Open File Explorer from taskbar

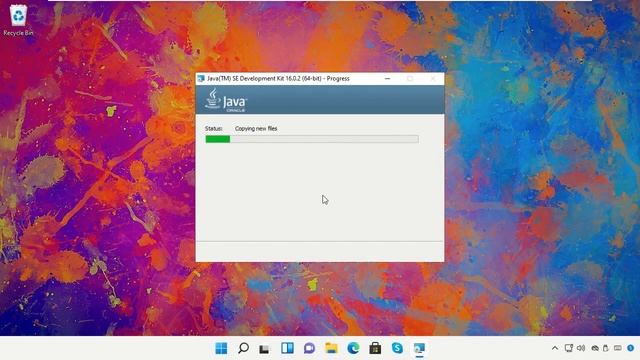click(x=331, y=348)
